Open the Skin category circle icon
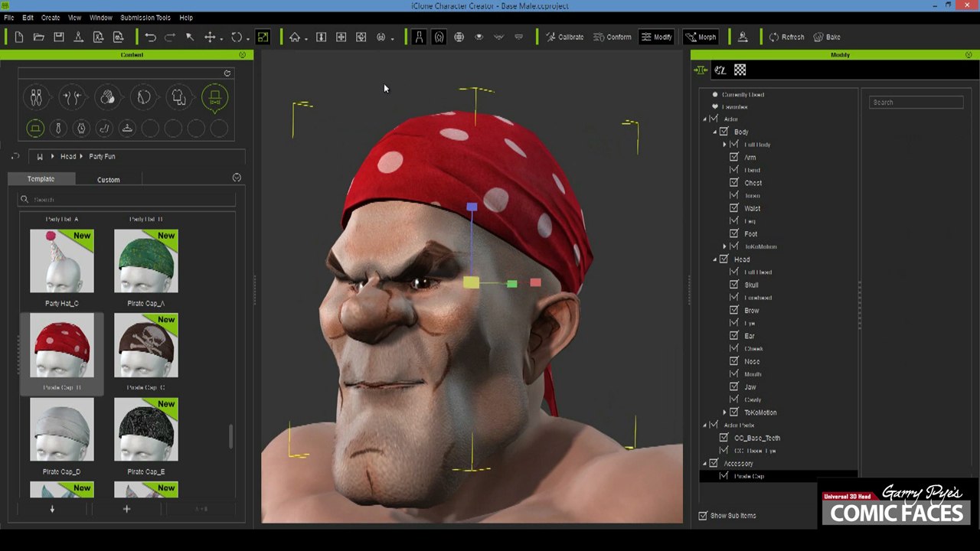Screen dimensions: 980x551 coord(107,97)
